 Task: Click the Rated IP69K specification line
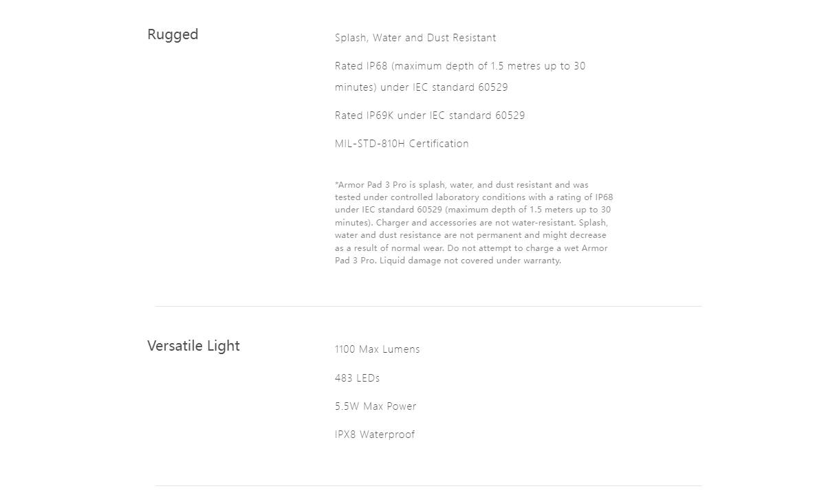click(430, 116)
